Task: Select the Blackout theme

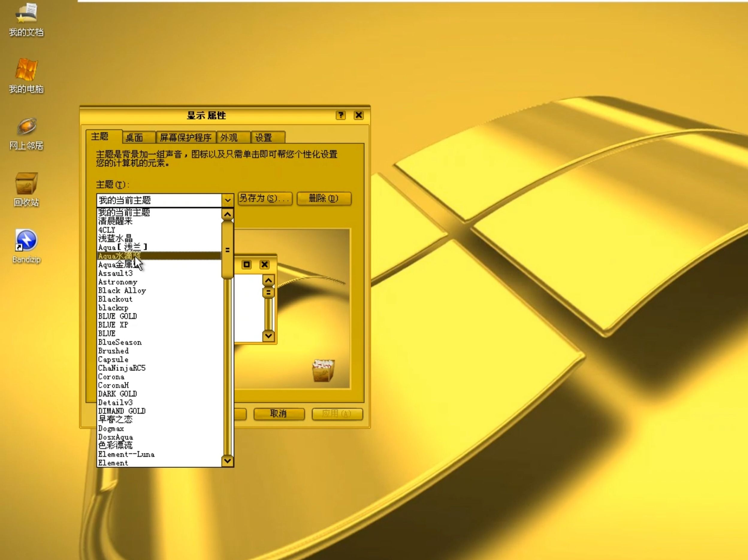Action: click(159, 299)
